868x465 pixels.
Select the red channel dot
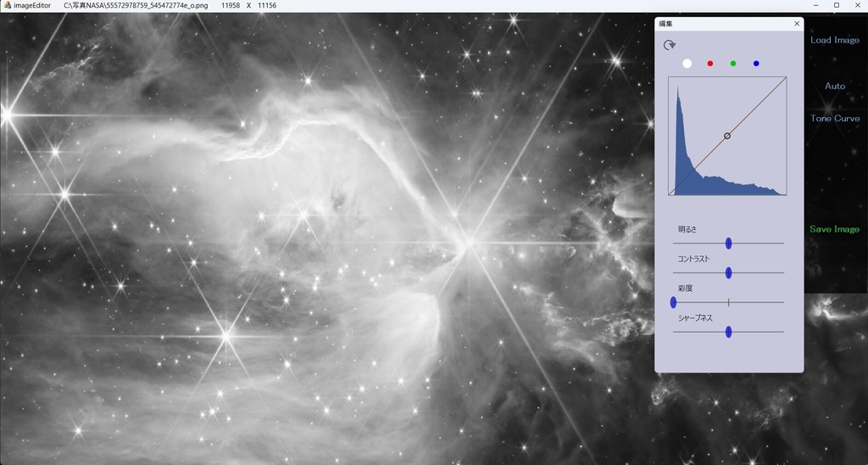pos(710,64)
